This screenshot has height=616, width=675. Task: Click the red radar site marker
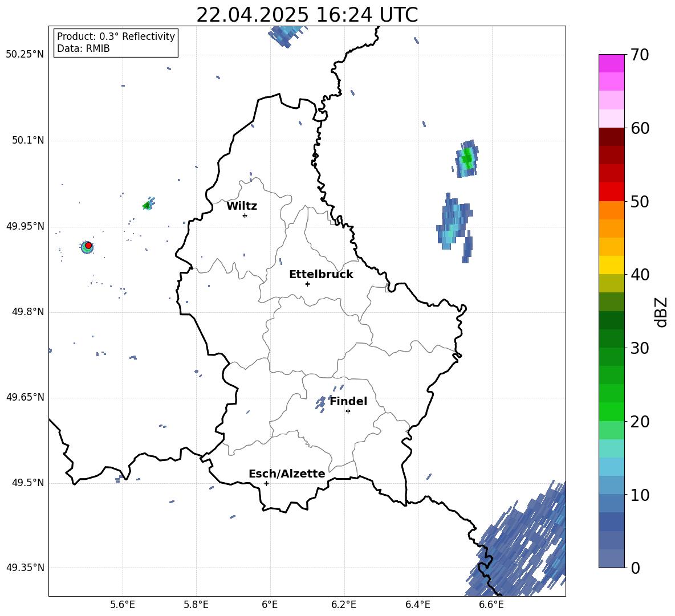click(88, 246)
